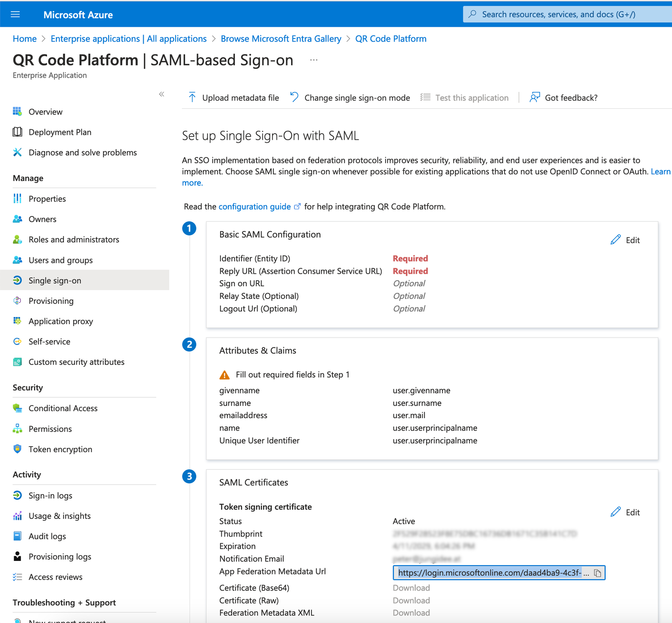Click the Change single sign-on mode undo icon
The height and width of the screenshot is (623, 672).
[294, 97]
